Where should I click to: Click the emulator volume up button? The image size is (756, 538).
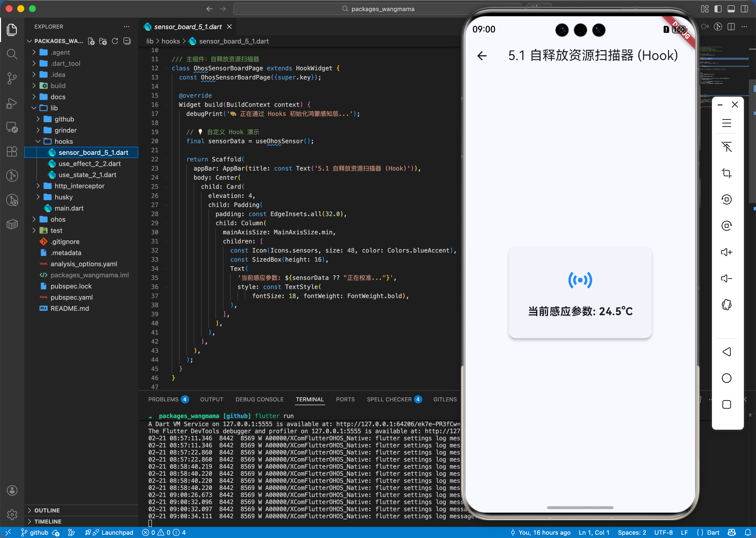(726, 252)
